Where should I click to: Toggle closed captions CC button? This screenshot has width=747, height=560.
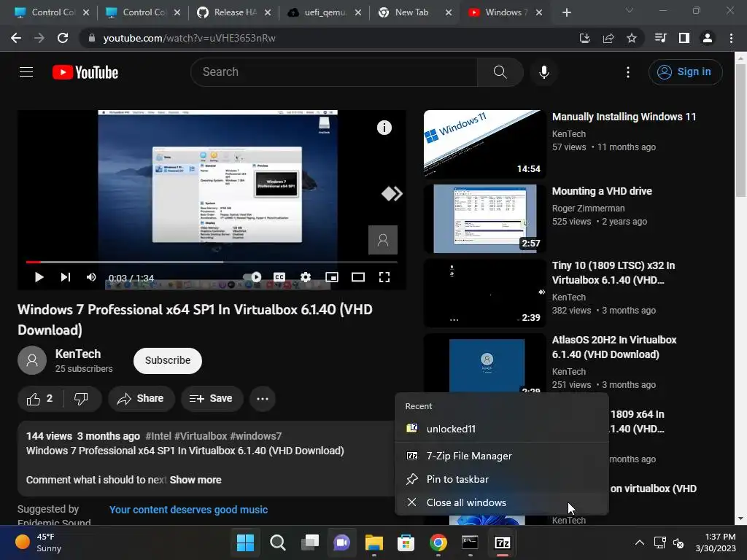click(x=279, y=277)
